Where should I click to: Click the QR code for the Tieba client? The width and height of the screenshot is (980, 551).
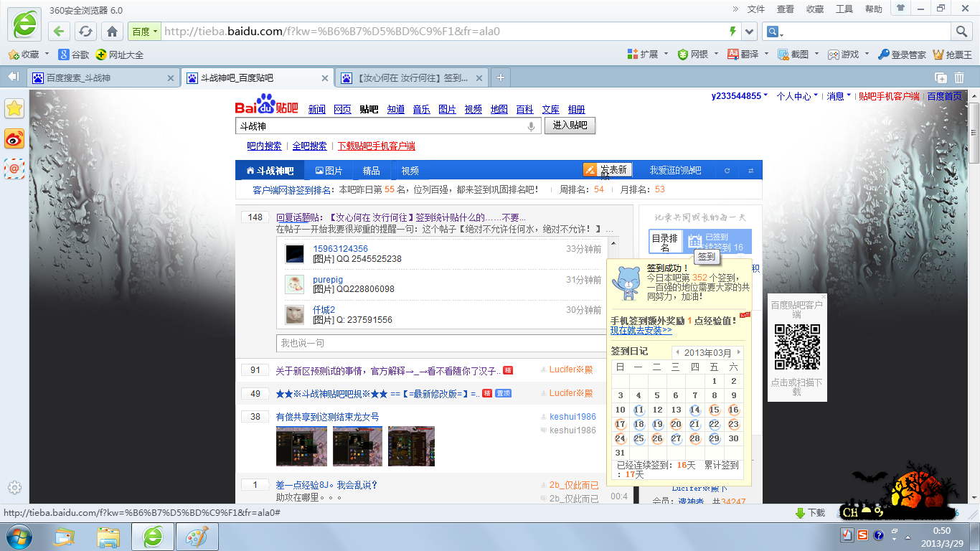(797, 347)
